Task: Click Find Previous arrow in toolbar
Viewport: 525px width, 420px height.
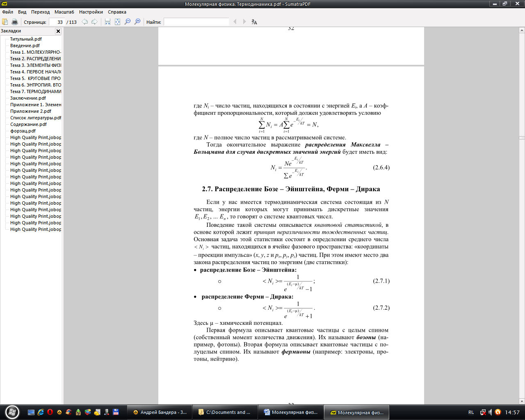Action: pos(235,22)
